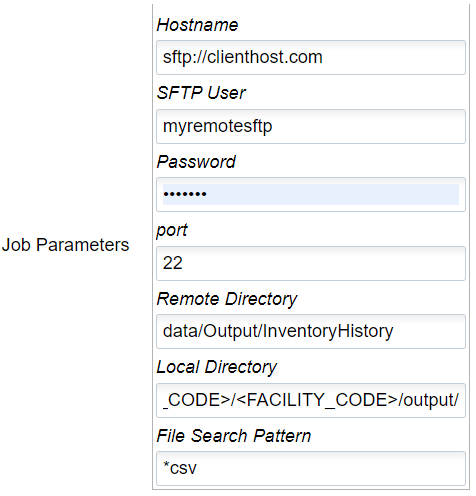Click the port label text
Viewport: 476px width, 496px height.
click(172, 231)
